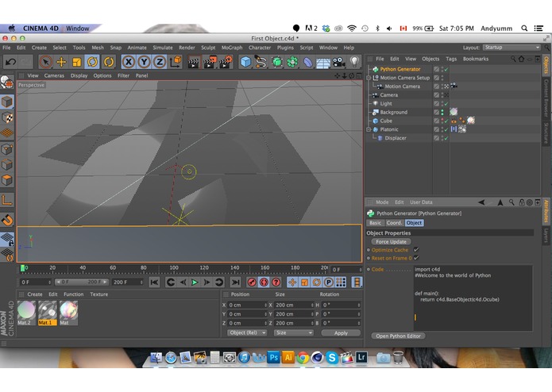Open the Layout Startup dropdown
The image size is (552, 392).
point(511,48)
